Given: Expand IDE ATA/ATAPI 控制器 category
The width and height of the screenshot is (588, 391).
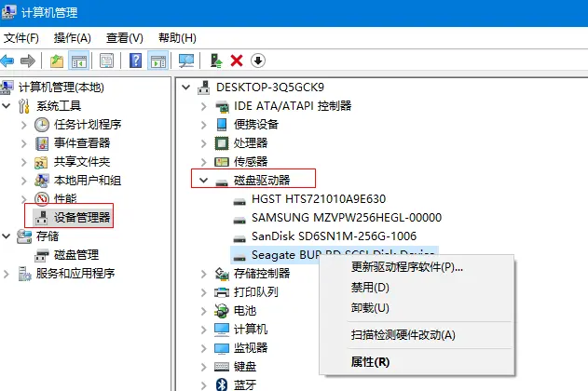Looking at the screenshot, I should coord(204,106).
